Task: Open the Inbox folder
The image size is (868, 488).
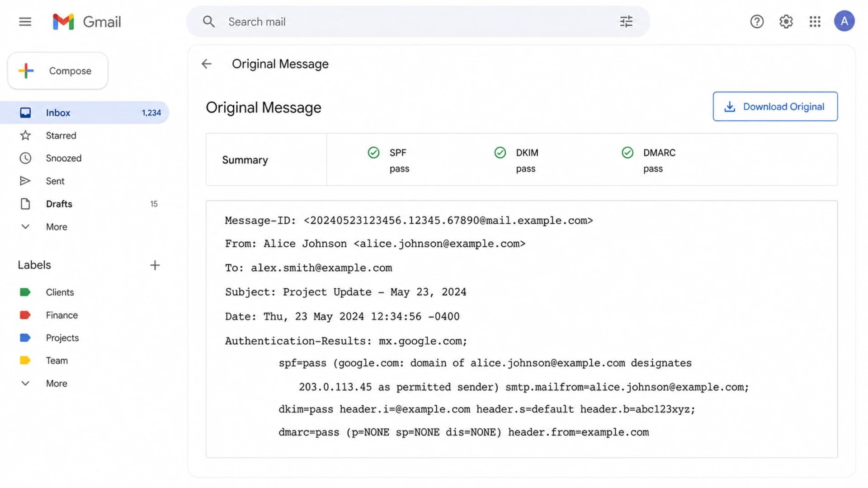Action: point(85,113)
